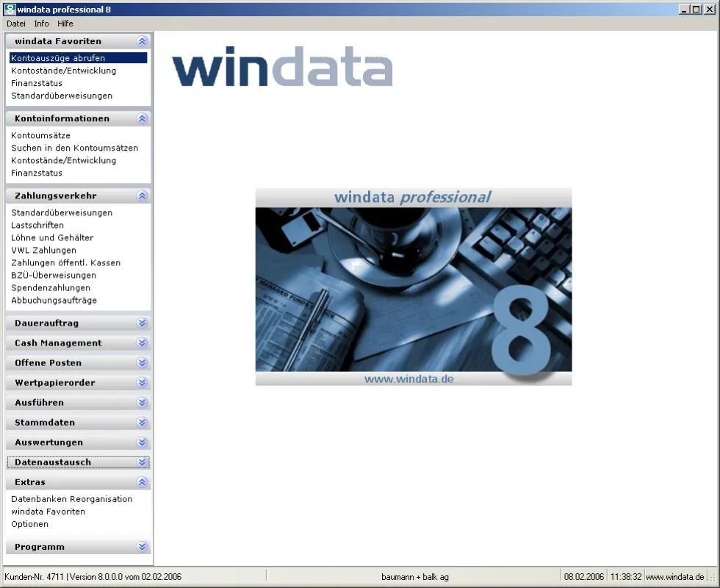Click the Auswertungen header title
Image resolution: width=720 pixels, height=588 pixels.
point(48,442)
